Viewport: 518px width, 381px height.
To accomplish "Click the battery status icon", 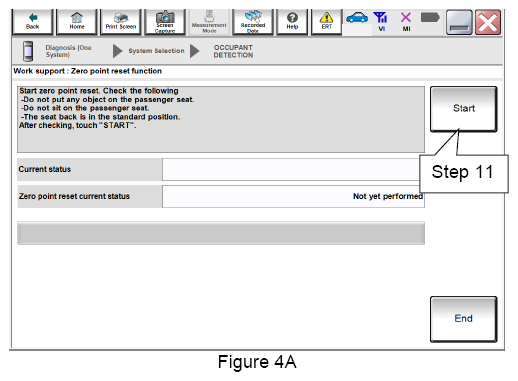I will [x=430, y=17].
